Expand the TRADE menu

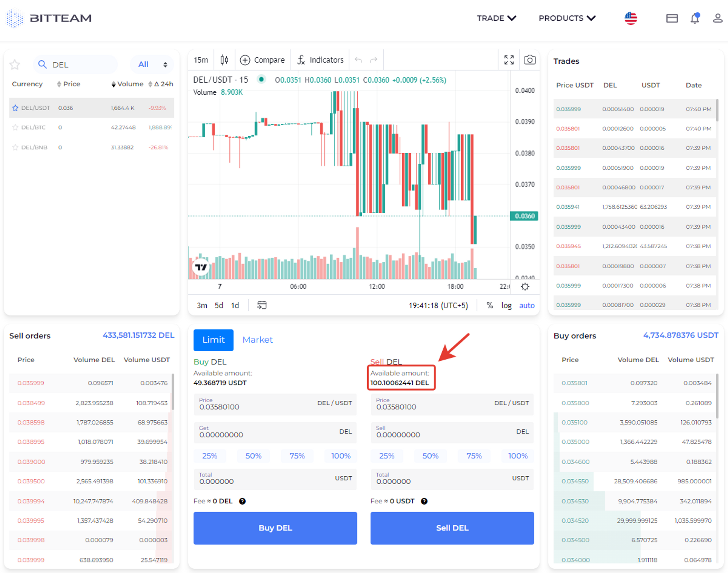click(496, 18)
